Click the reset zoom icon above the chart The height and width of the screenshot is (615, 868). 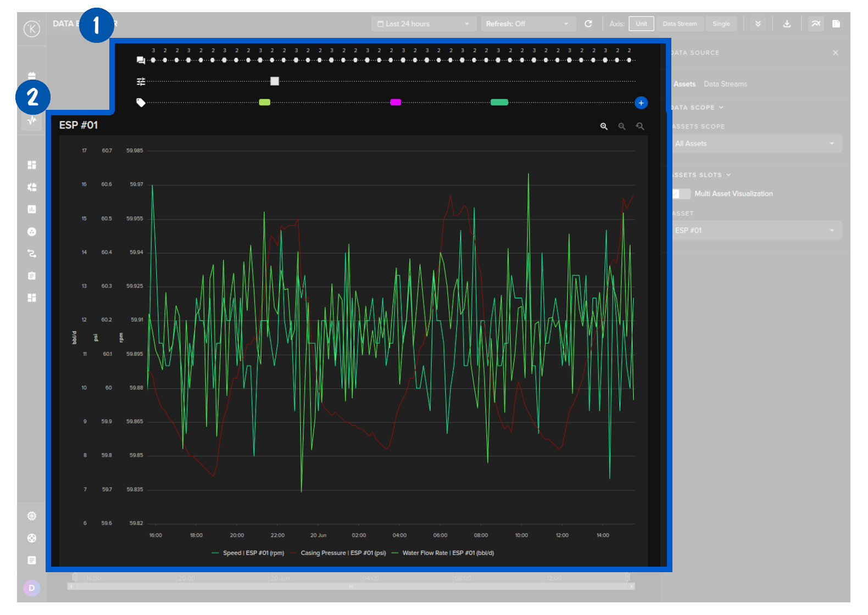coord(640,126)
